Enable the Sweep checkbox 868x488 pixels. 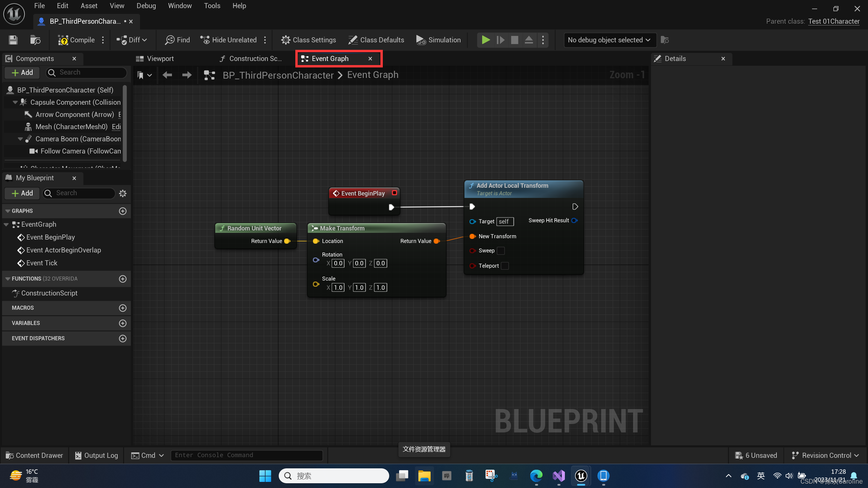coord(501,251)
